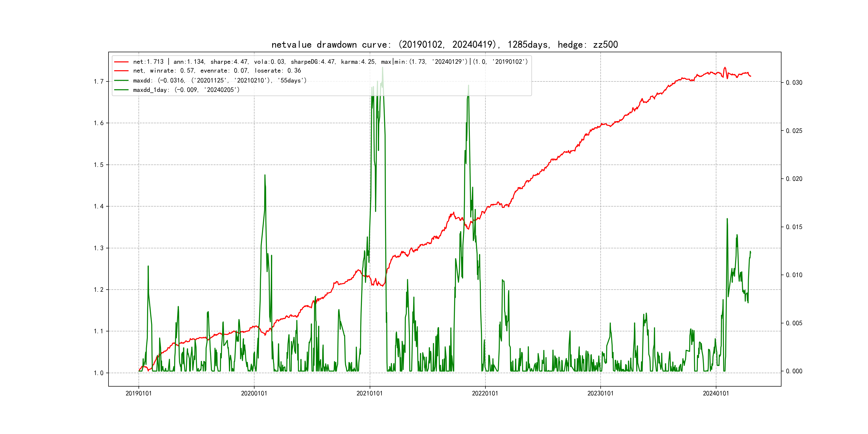Click the 0.030 right y-axis tick label
868x434 pixels.
pos(794,83)
